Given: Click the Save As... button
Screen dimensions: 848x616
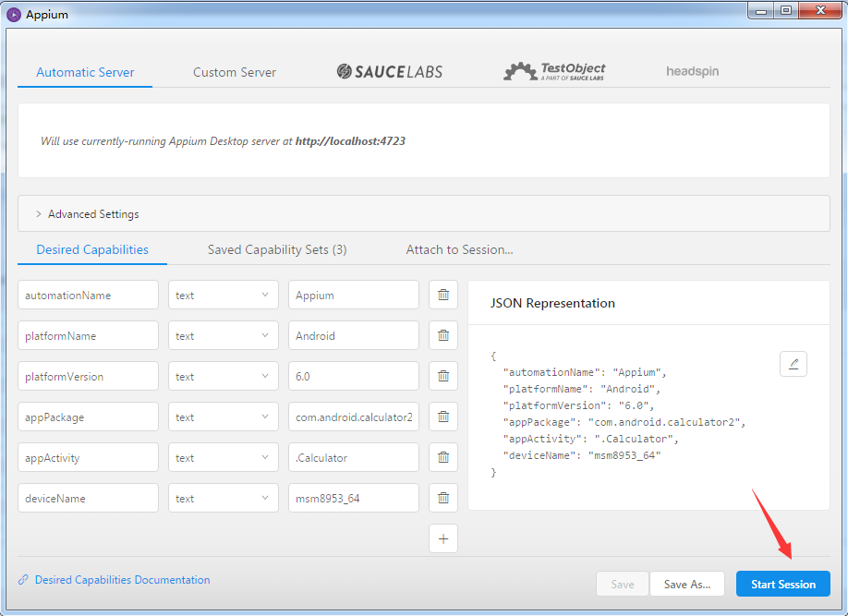Looking at the screenshot, I should click(687, 584).
